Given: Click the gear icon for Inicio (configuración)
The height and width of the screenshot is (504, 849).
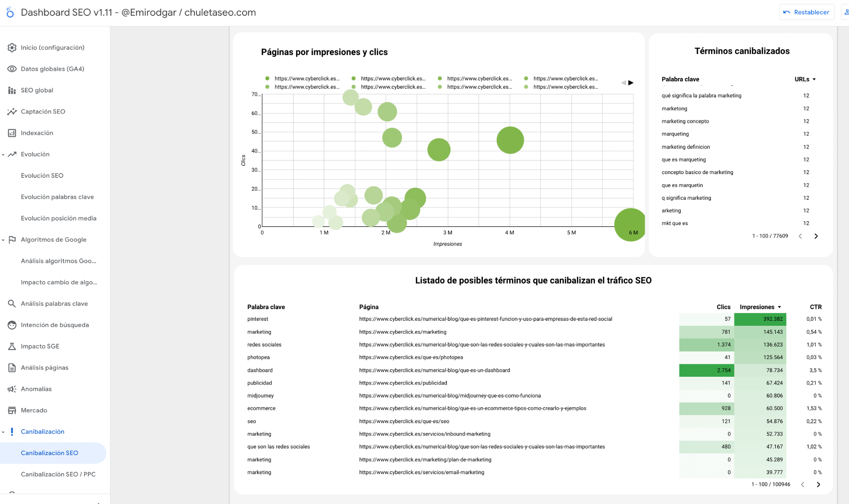Looking at the screenshot, I should 12,48.
